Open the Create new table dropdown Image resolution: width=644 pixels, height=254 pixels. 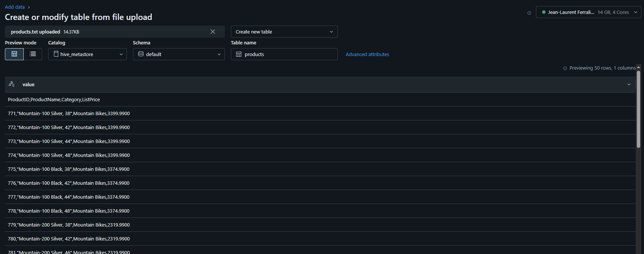tap(284, 32)
